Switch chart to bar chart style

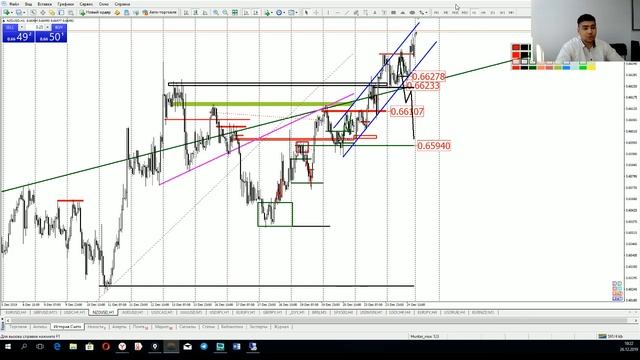click(x=186, y=12)
